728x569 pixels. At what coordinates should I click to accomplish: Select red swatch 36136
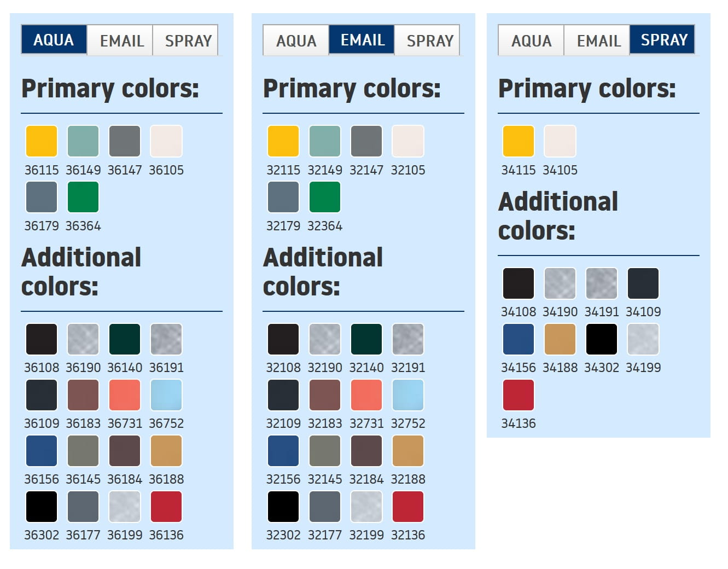(x=166, y=507)
